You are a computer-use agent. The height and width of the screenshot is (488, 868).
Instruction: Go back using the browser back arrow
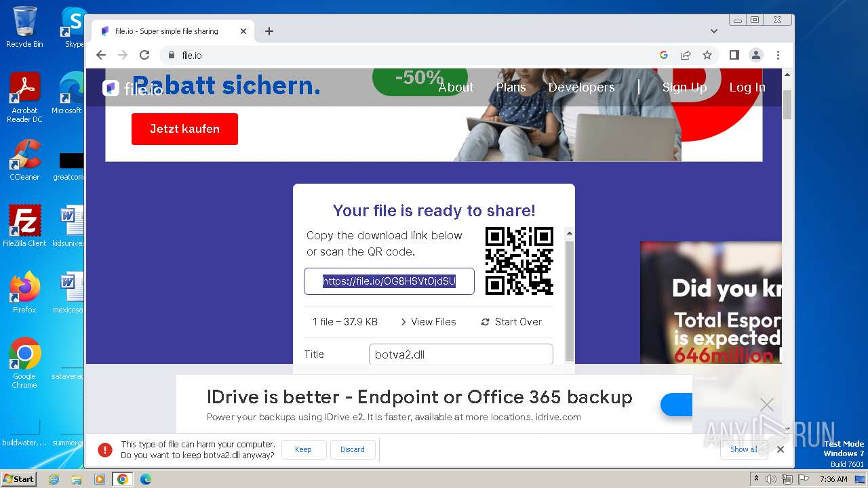101,55
